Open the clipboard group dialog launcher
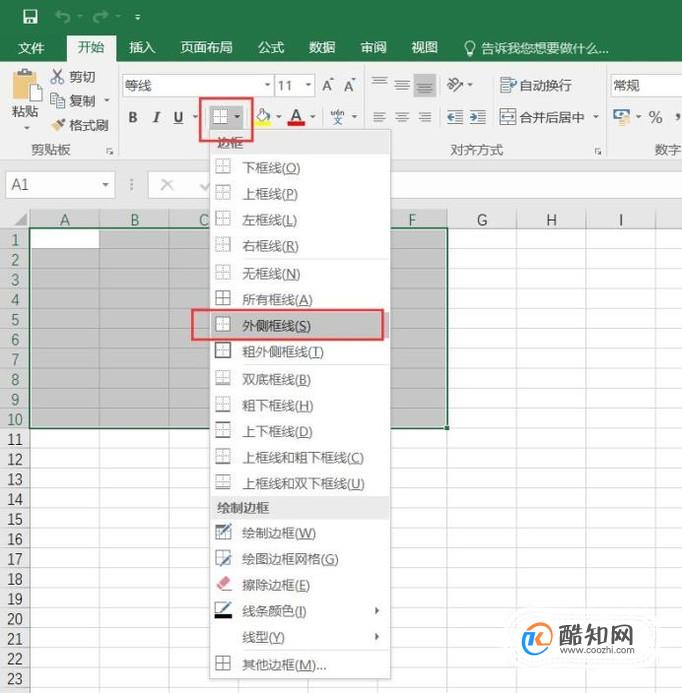This screenshot has width=682, height=693. click(110, 152)
